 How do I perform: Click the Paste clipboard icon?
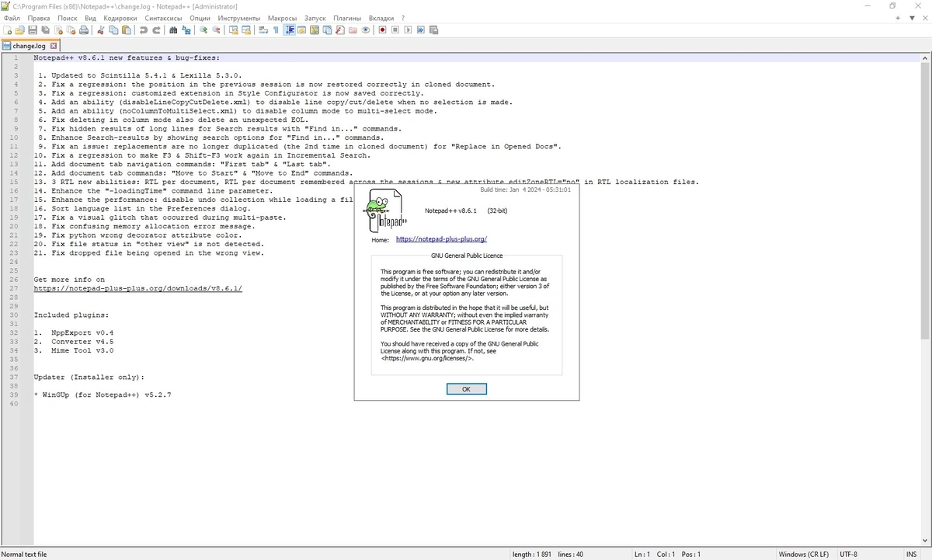click(126, 30)
